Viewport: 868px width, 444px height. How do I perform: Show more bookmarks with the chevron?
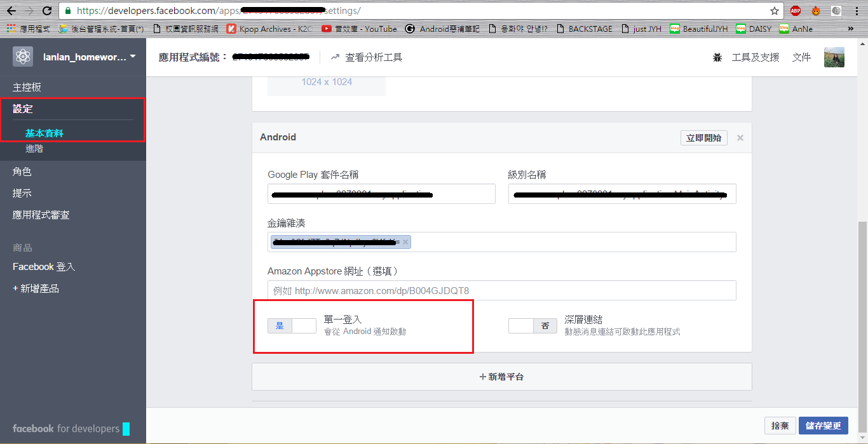[851, 29]
